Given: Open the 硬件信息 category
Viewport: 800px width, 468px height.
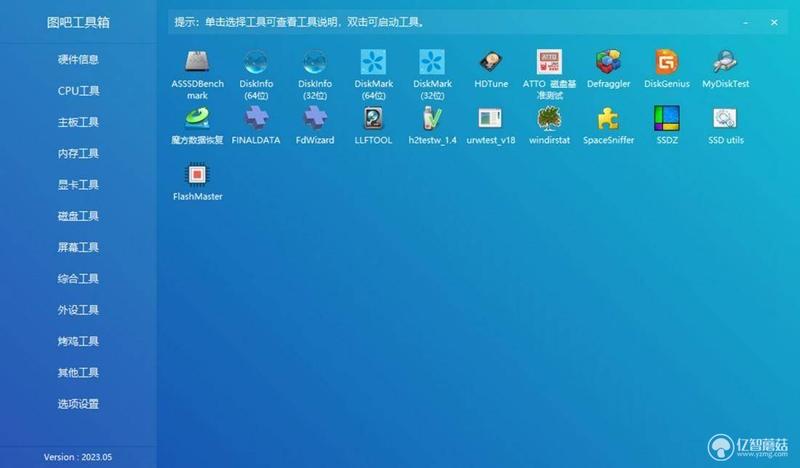Looking at the screenshot, I should tap(78, 59).
